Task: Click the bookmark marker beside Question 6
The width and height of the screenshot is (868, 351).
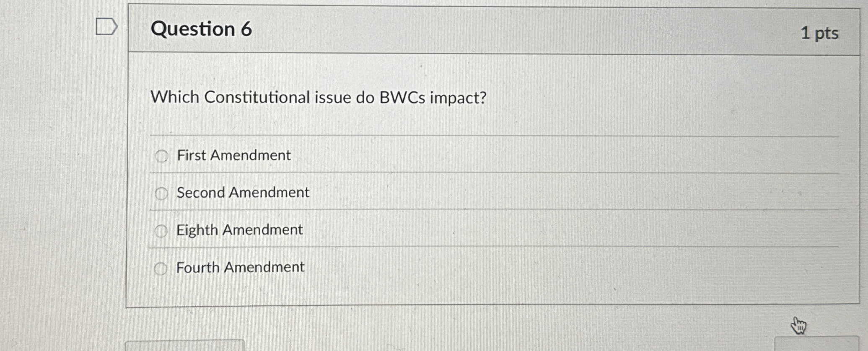Action: click(x=106, y=26)
